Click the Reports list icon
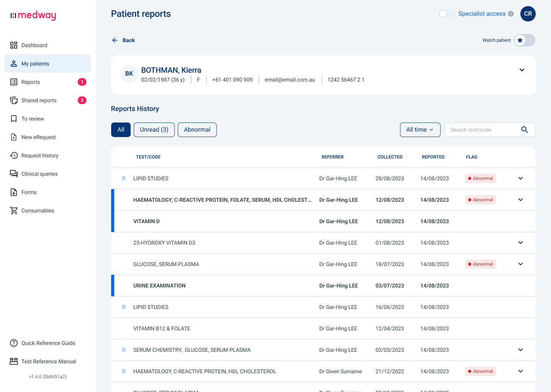The image size is (551, 392). (x=14, y=82)
